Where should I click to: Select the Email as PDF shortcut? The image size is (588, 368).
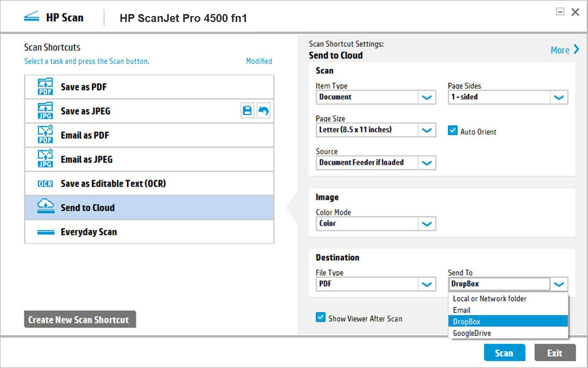coord(149,135)
